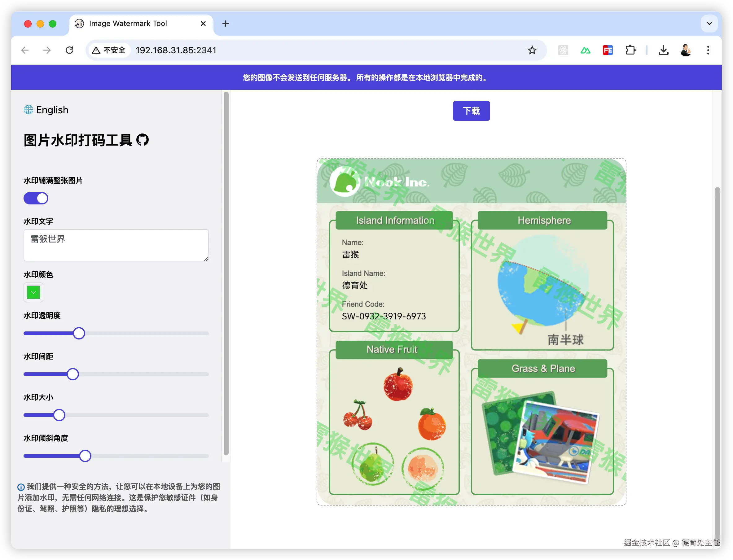Bookmark this page with star icon
Screen dimensions: 733x560
(532, 50)
